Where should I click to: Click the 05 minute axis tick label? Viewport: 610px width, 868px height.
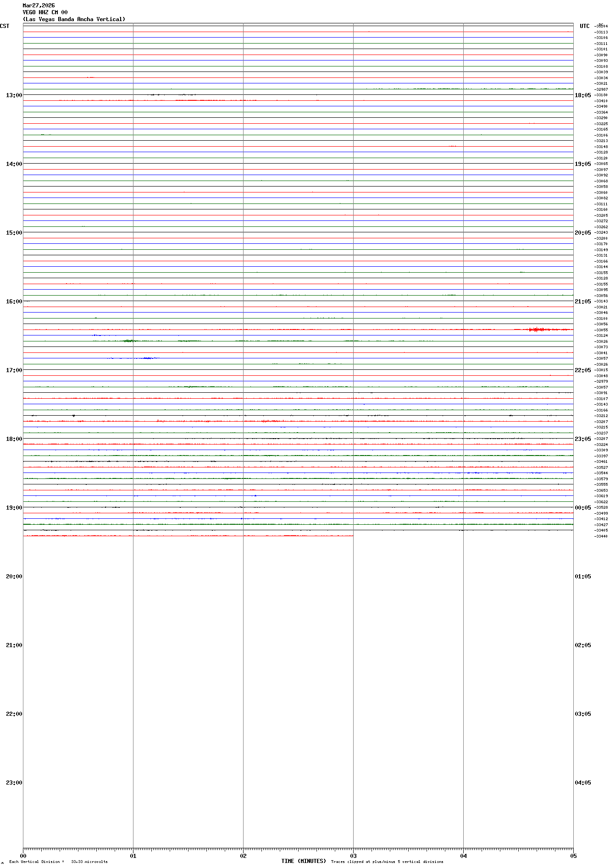573,856
